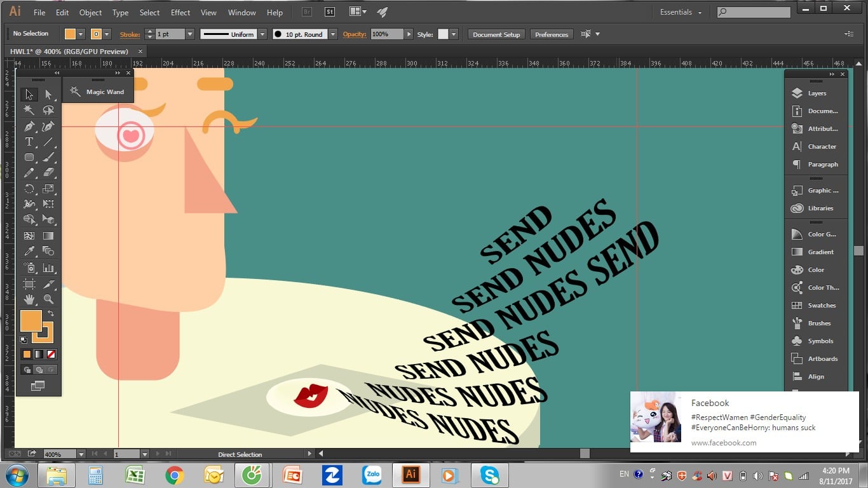Select the Lasso tool

(x=48, y=110)
